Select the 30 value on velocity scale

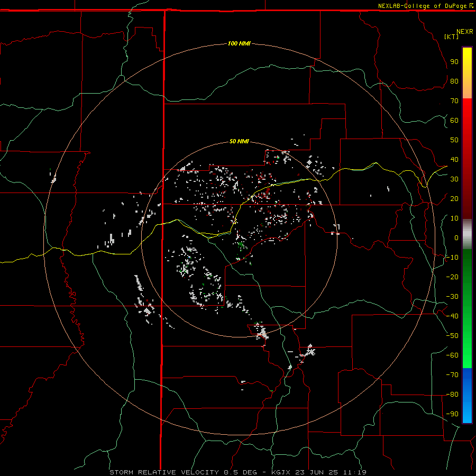[x=454, y=179]
